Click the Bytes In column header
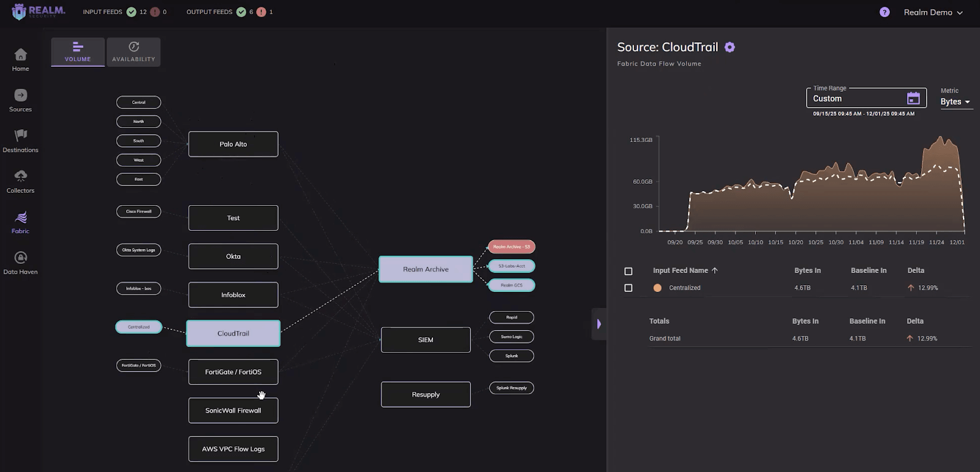 [807, 271]
